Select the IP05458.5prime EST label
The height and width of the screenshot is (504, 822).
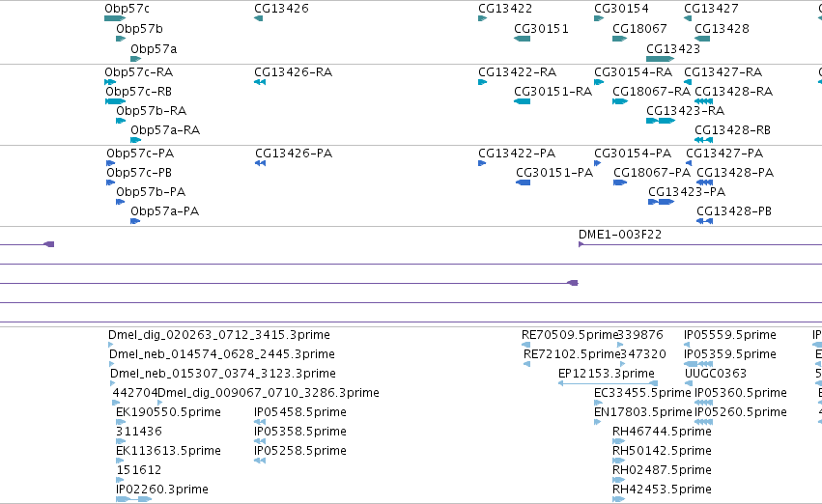pos(300,411)
